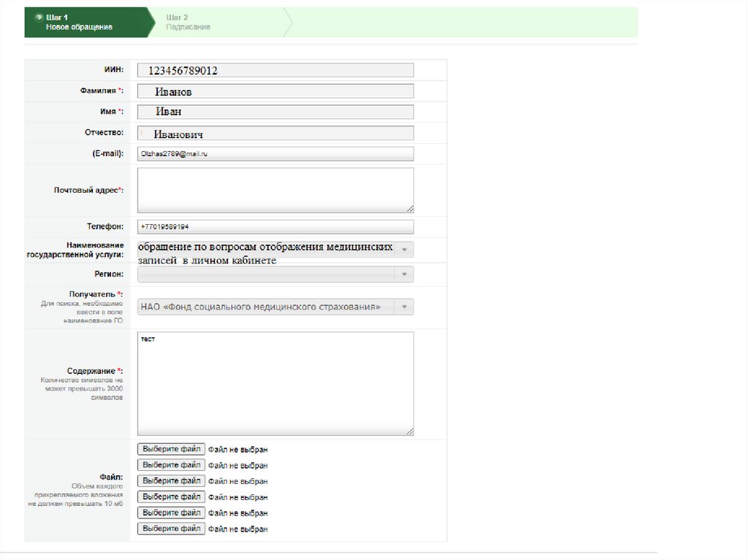748x560 pixels.
Task: Click the 10 мб attachment size hint
Action: click(x=75, y=494)
